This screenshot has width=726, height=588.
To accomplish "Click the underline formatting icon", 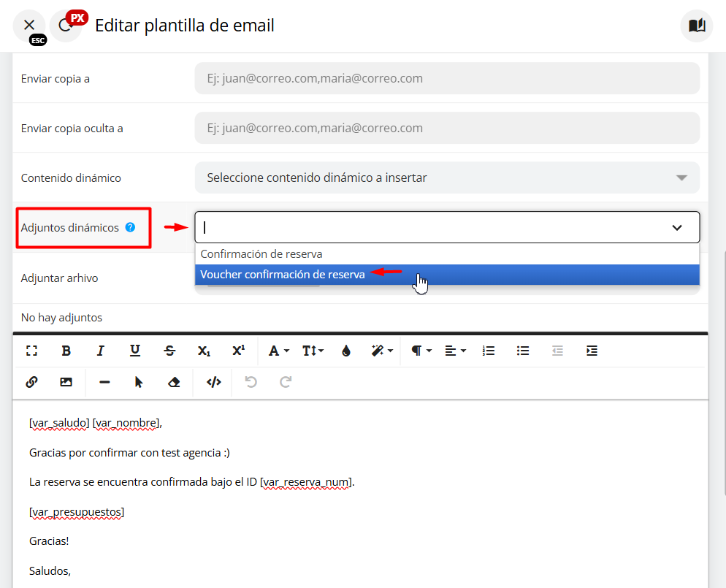I will click(135, 351).
